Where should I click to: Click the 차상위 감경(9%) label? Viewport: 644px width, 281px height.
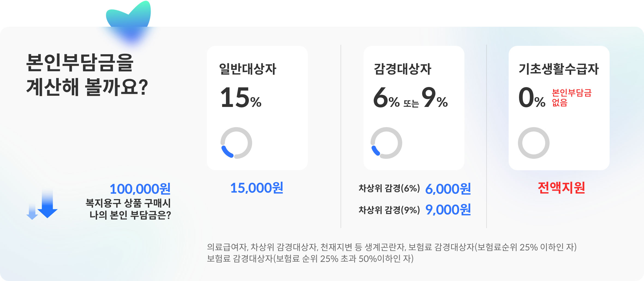pos(389,210)
